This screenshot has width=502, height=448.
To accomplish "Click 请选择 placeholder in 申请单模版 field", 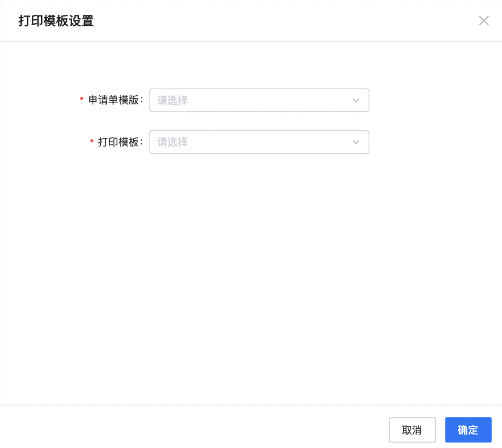I will pyautogui.click(x=173, y=100).
